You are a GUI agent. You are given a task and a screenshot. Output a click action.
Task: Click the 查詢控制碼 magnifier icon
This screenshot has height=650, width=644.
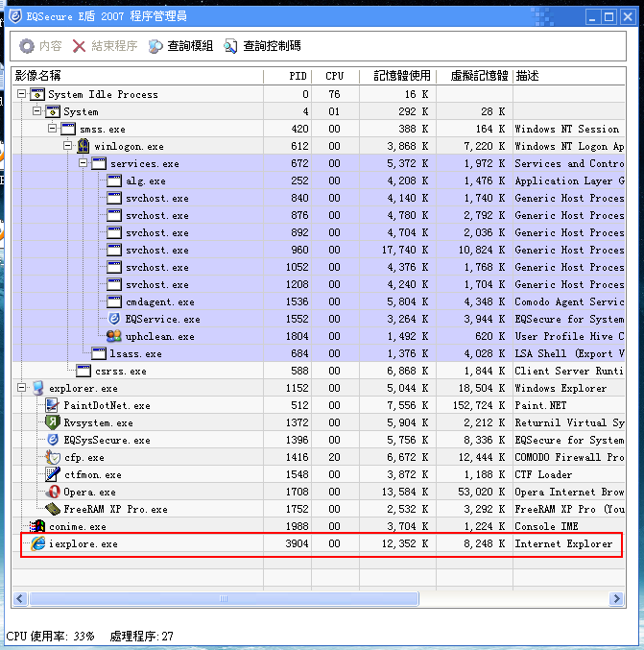(230, 46)
